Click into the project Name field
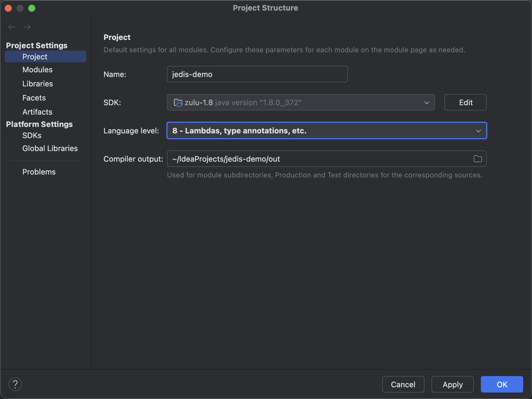 [257, 74]
